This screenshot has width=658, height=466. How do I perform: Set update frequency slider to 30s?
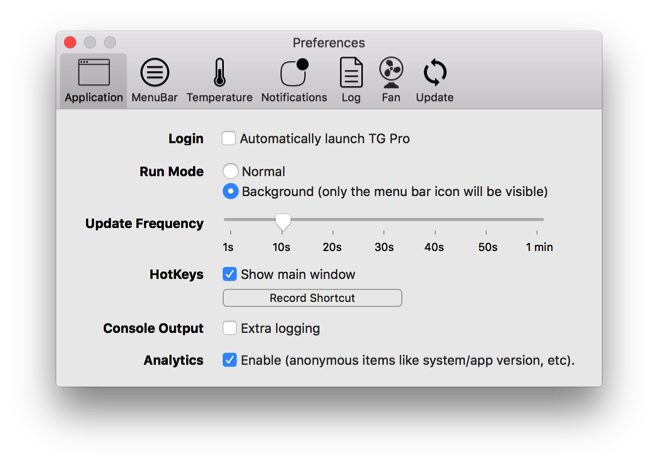[384, 220]
